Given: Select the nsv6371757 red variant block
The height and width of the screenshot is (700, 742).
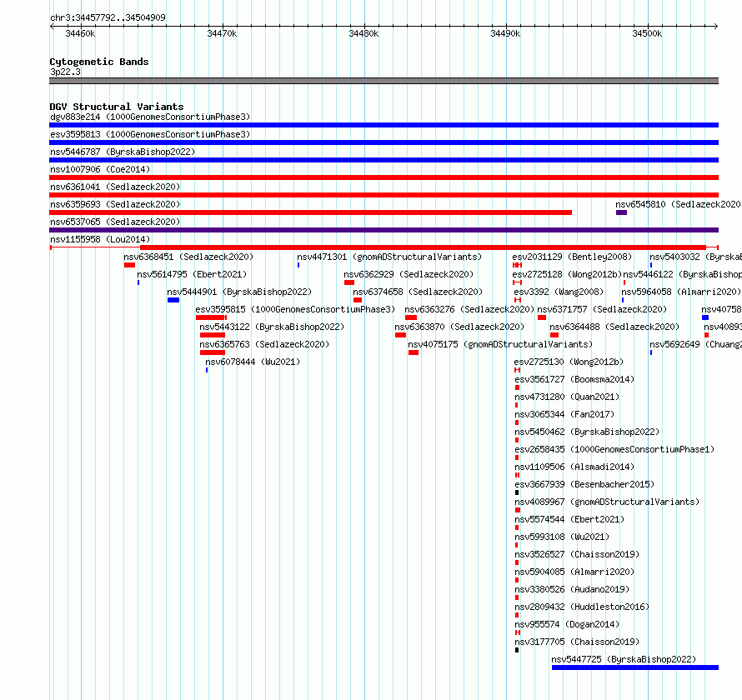Looking at the screenshot, I should tap(542, 317).
